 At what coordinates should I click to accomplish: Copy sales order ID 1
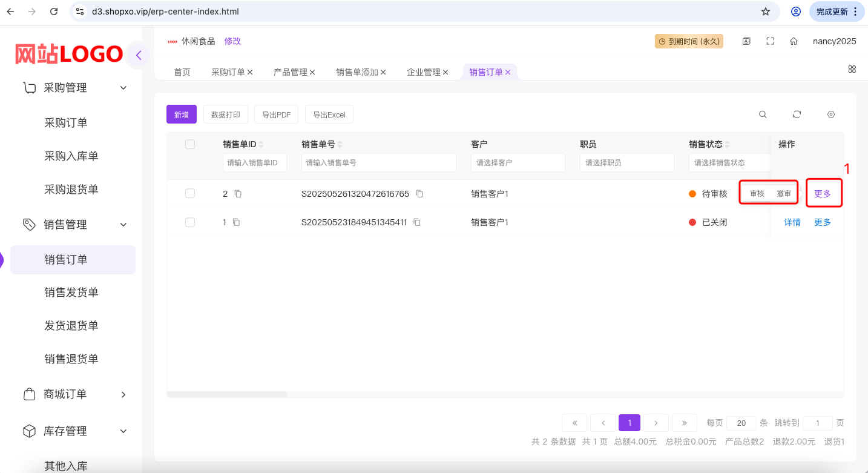(236, 222)
